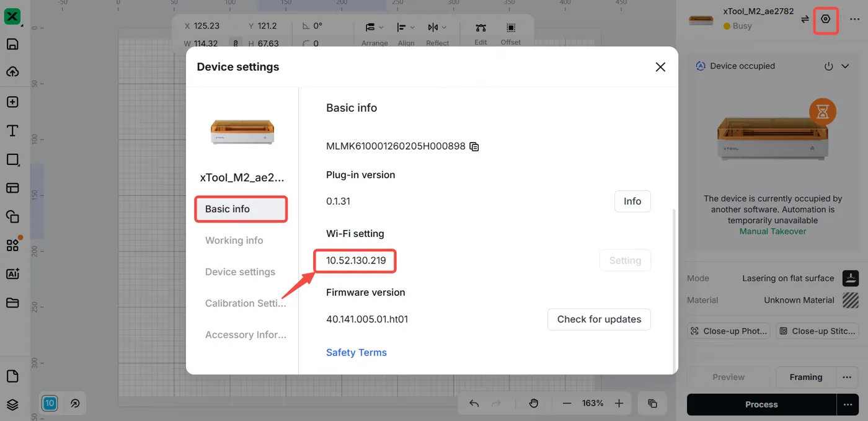Click the undo arrow in bottom bar
This screenshot has height=421, width=868.
click(474, 403)
